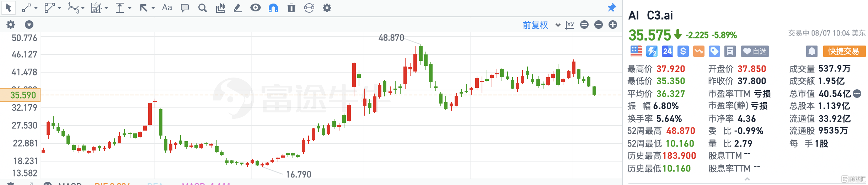Zoom out the chart with minus

tap(599, 25)
